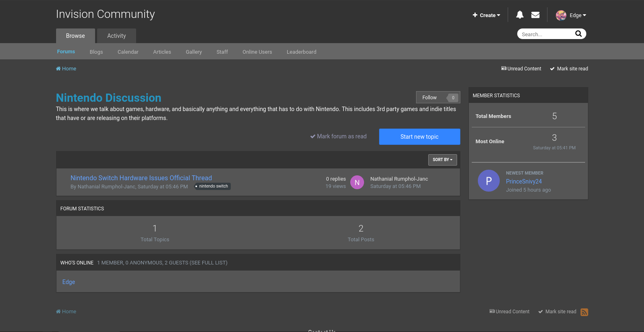
Task: Click the Home breadcrumb at the top
Action: click(66, 69)
